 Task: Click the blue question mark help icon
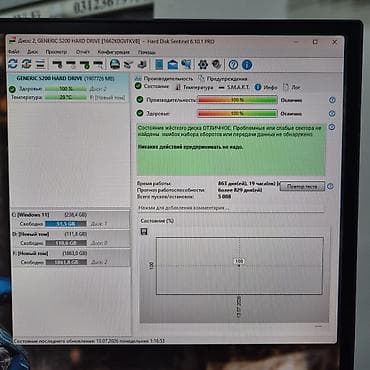[x=233, y=65]
